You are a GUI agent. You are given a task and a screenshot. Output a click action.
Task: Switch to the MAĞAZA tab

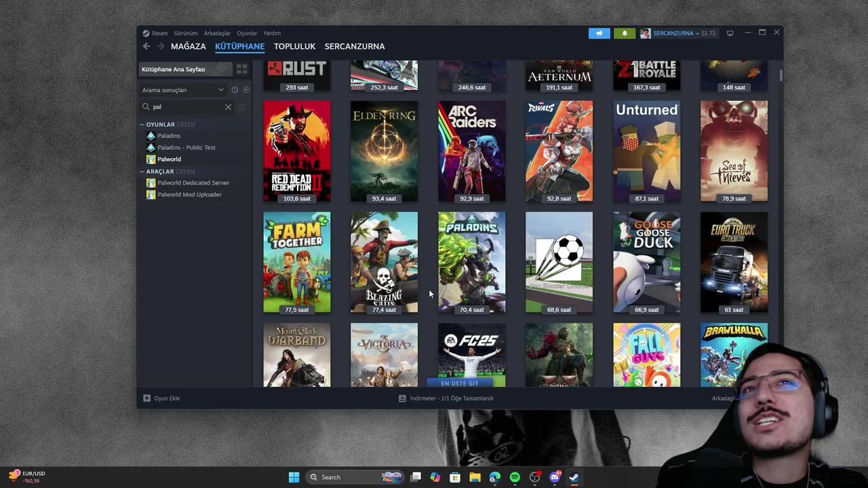(189, 46)
